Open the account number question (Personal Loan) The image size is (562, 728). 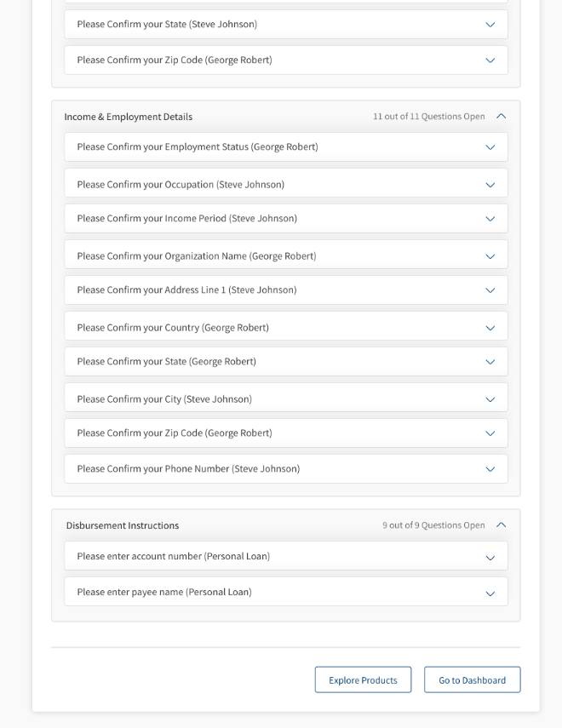(286, 556)
